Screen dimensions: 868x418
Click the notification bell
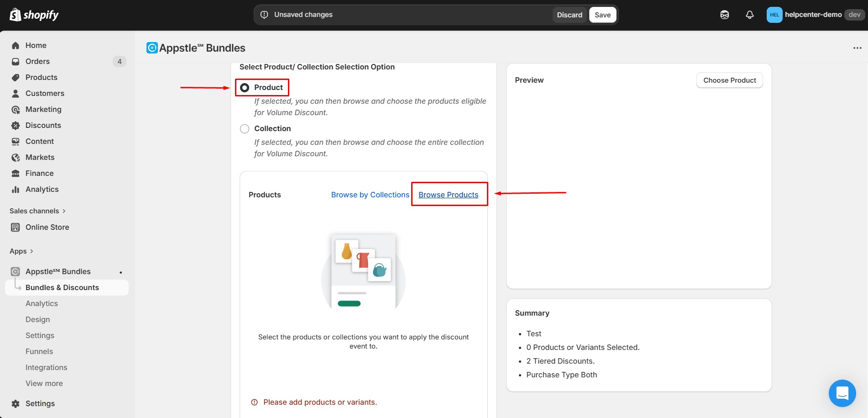point(749,14)
